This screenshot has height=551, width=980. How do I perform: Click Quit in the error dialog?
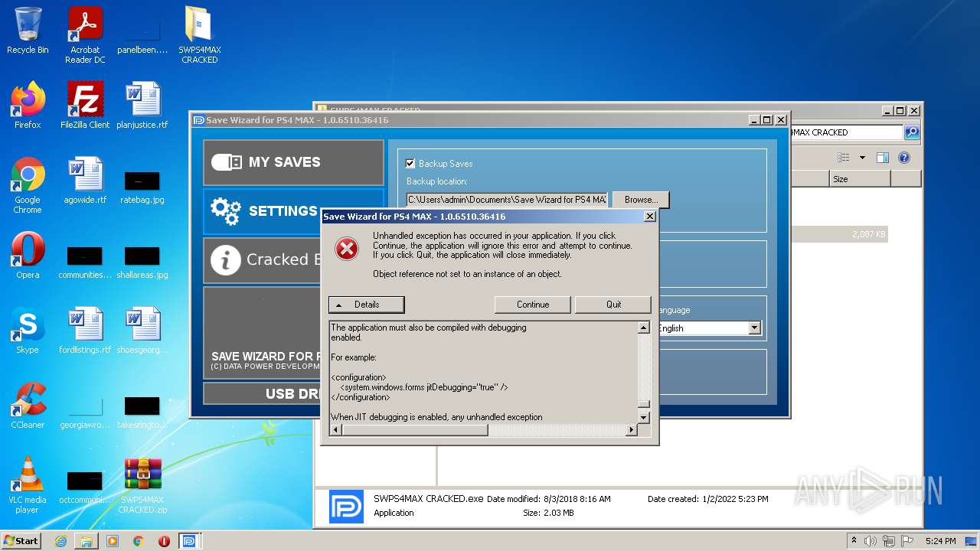coord(613,305)
